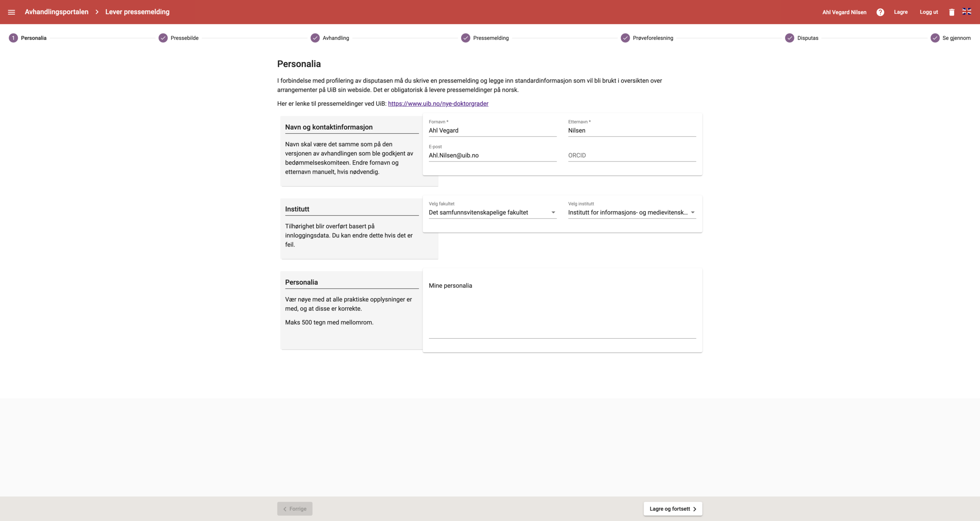Open the Velg institutt dropdown
The width and height of the screenshot is (980, 521).
[x=632, y=212]
